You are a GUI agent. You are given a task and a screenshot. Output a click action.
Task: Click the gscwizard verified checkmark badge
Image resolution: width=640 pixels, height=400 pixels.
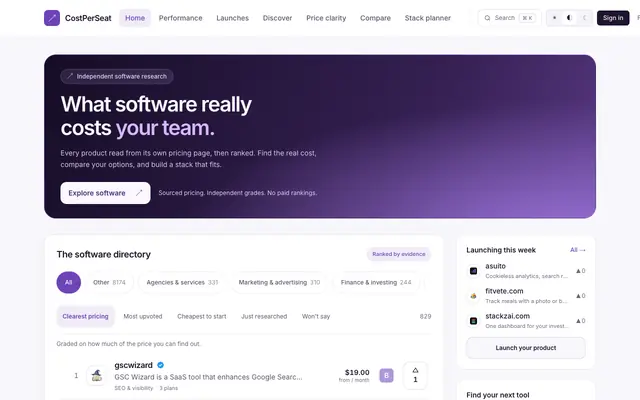click(x=160, y=365)
